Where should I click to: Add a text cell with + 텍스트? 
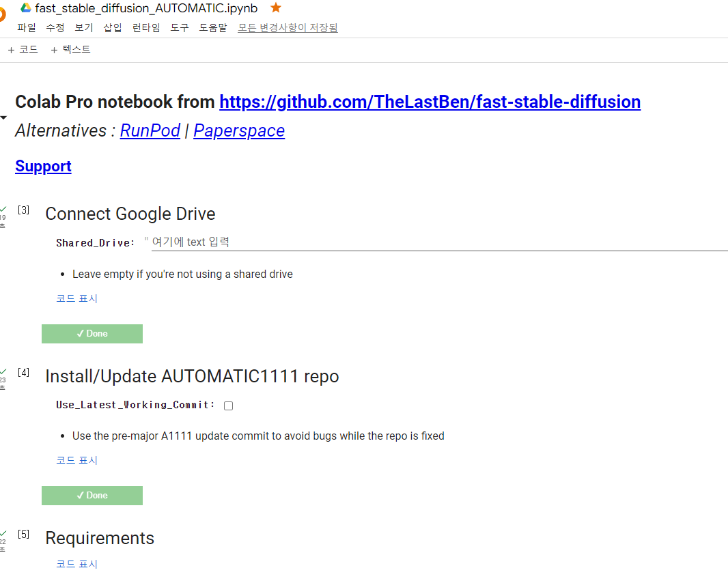pos(70,49)
